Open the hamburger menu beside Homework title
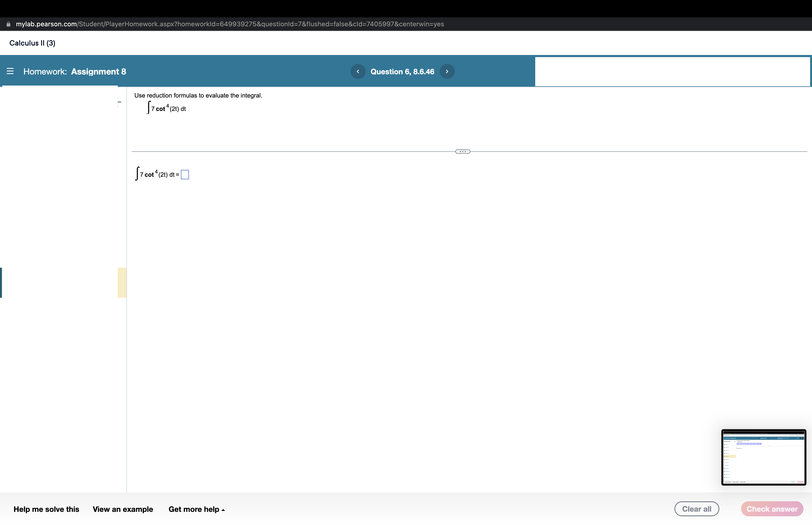 click(x=10, y=71)
